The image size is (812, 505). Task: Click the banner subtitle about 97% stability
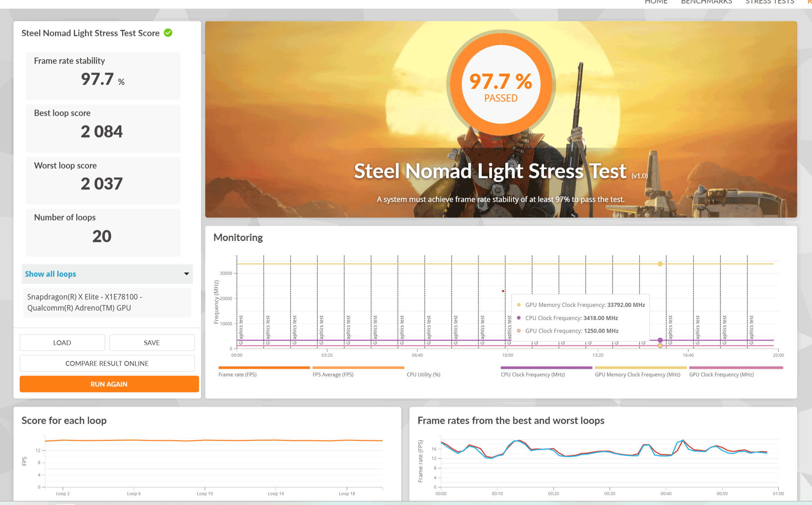501,199
